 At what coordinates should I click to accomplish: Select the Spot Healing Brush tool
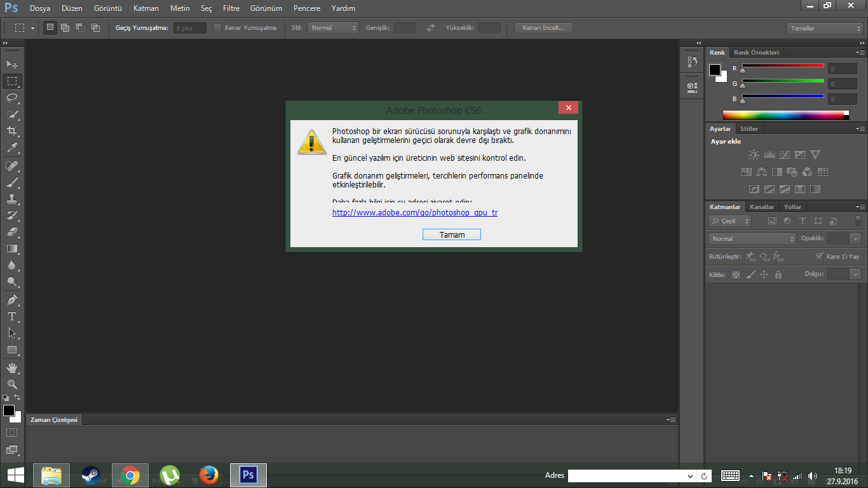coord(12,166)
